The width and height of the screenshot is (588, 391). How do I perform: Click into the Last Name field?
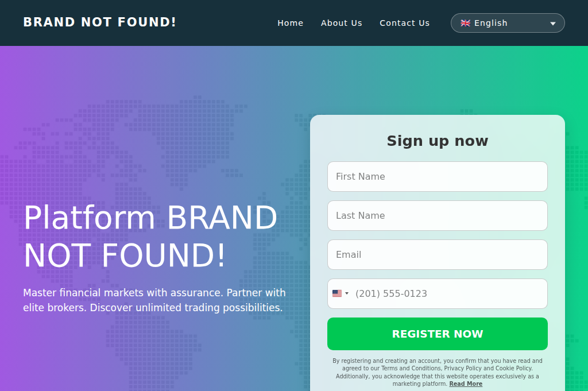437,215
